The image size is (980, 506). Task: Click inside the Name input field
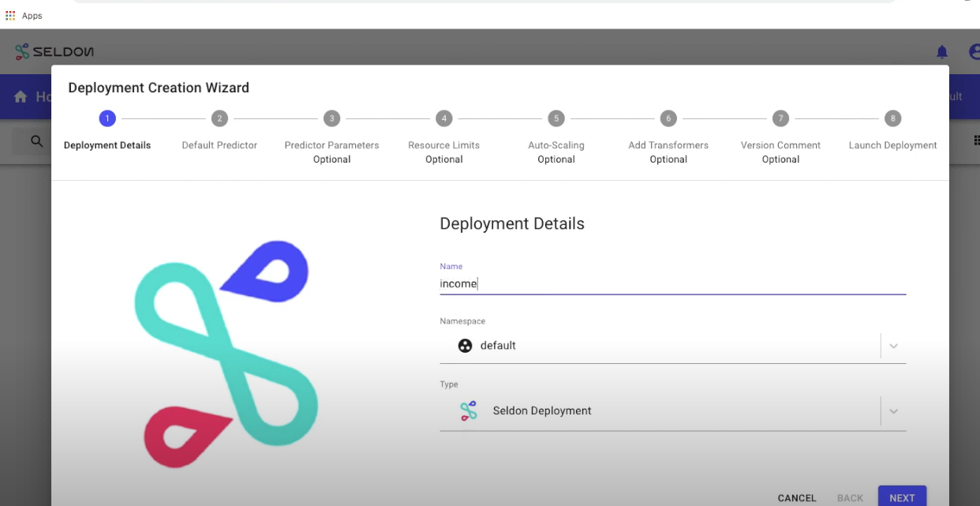[x=671, y=283]
